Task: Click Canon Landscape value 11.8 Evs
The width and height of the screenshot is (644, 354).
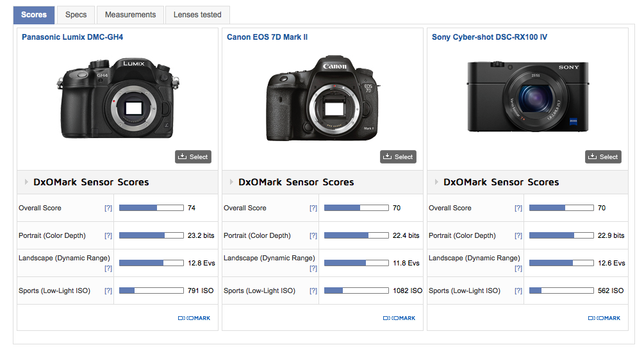Action: [406, 263]
